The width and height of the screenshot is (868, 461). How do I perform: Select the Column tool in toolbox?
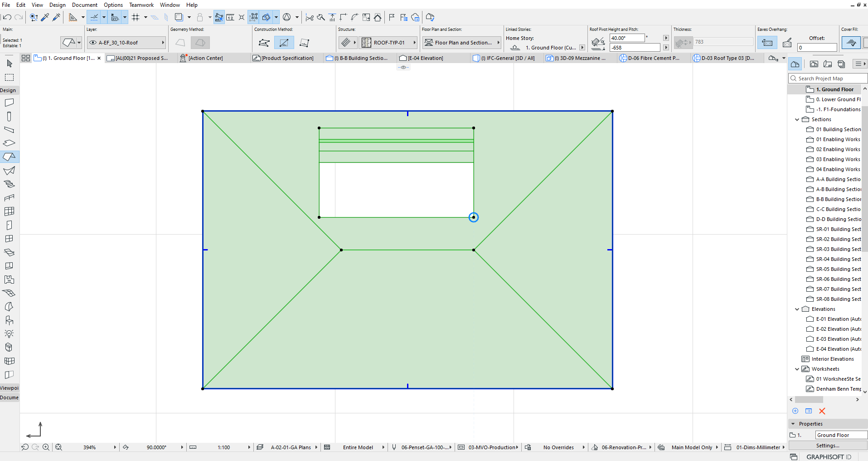click(x=9, y=116)
